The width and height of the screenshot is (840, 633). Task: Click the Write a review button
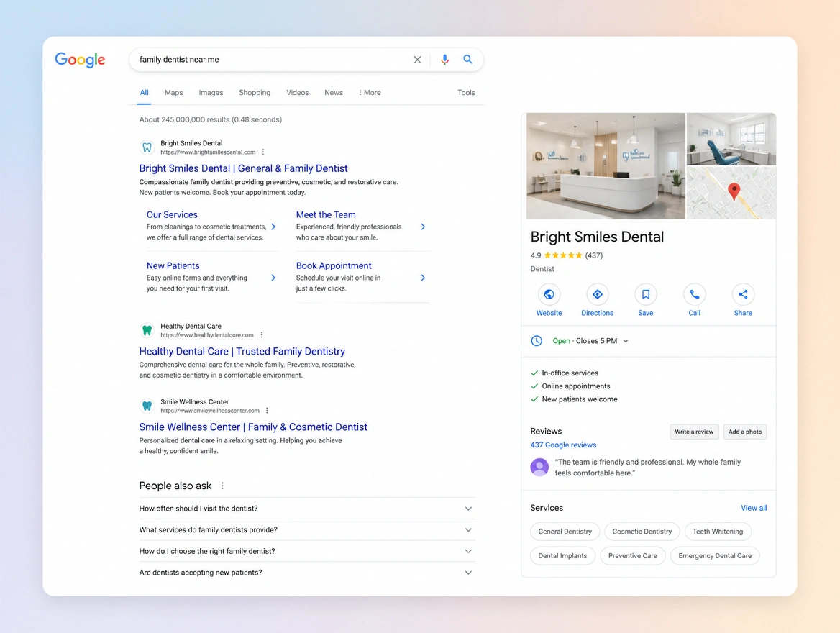click(x=694, y=432)
